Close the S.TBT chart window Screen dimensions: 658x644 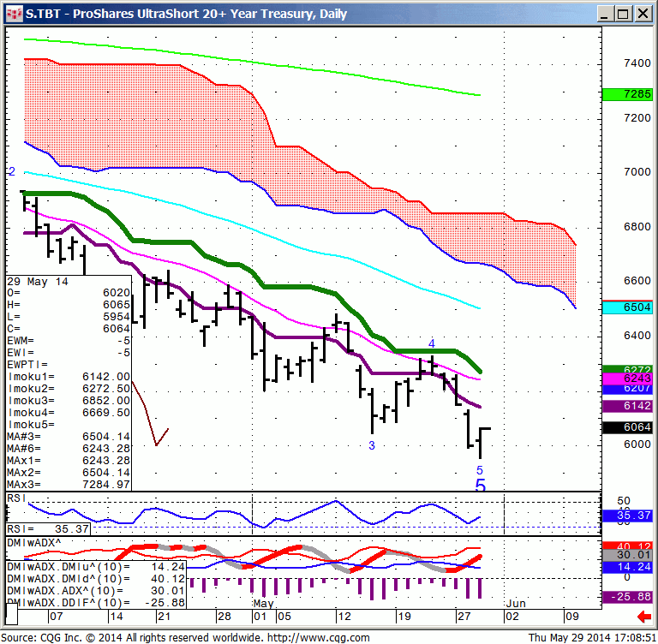[643, 14]
